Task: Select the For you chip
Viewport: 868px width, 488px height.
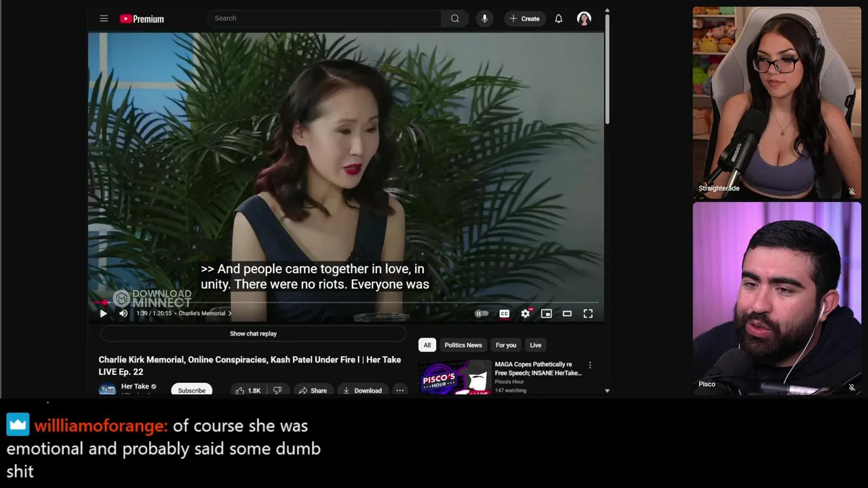Action: [506, 345]
